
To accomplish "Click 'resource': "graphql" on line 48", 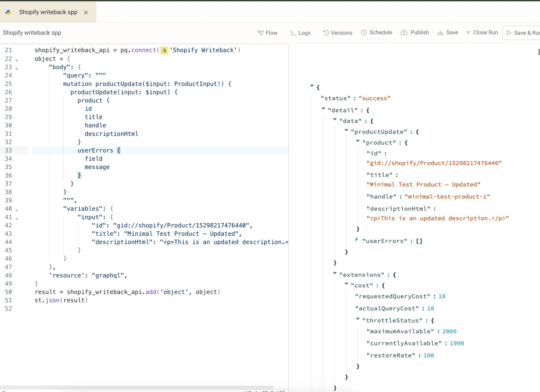I will tap(88, 275).
